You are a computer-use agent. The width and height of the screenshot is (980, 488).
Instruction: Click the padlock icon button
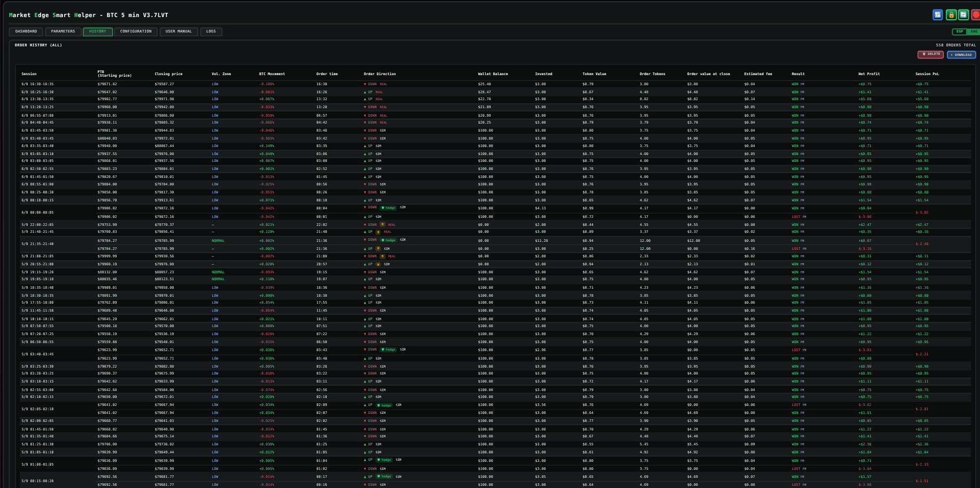tap(951, 15)
